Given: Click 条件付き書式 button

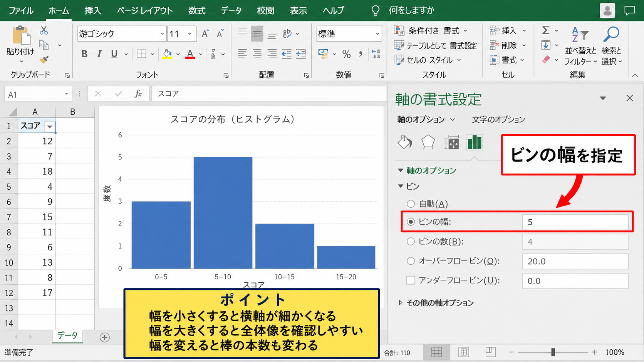Looking at the screenshot, I should 431,30.
